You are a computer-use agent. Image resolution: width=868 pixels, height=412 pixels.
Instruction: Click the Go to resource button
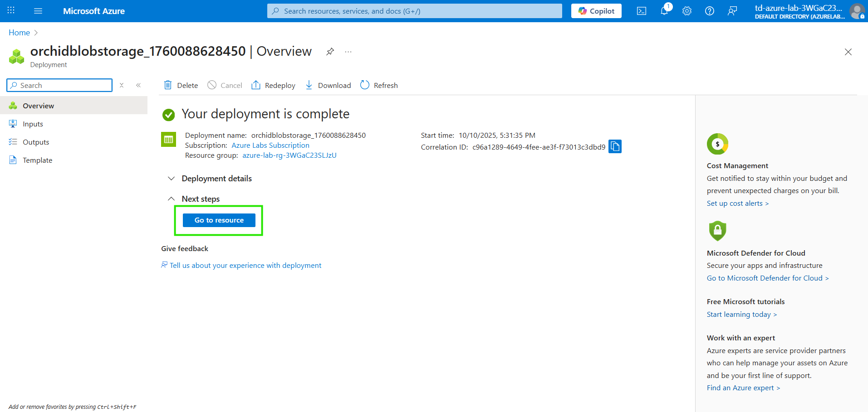pos(219,220)
